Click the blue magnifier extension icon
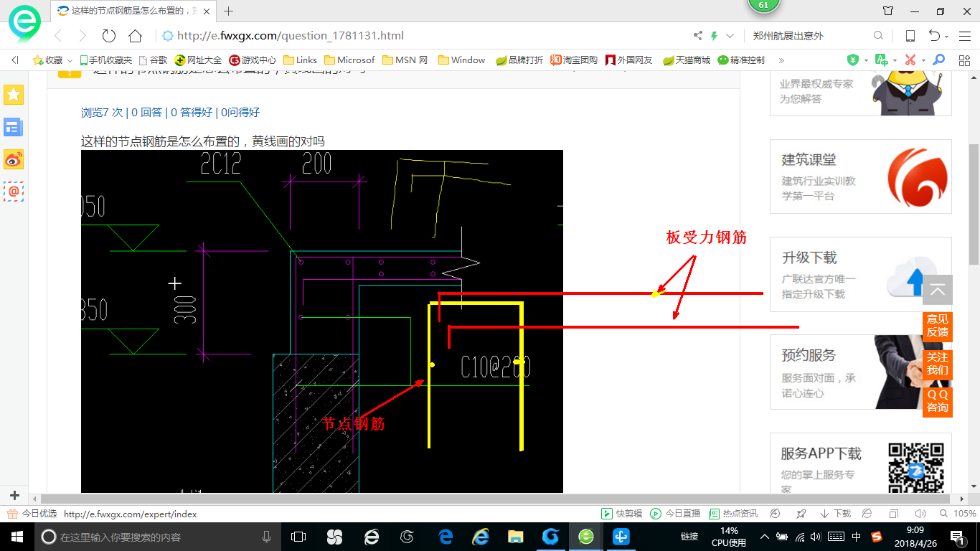Viewport: 980px width, 551px height. pyautogui.click(x=939, y=60)
